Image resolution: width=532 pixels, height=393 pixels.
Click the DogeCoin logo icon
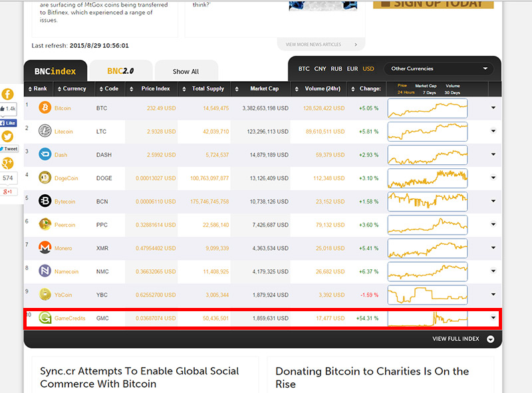(45, 178)
